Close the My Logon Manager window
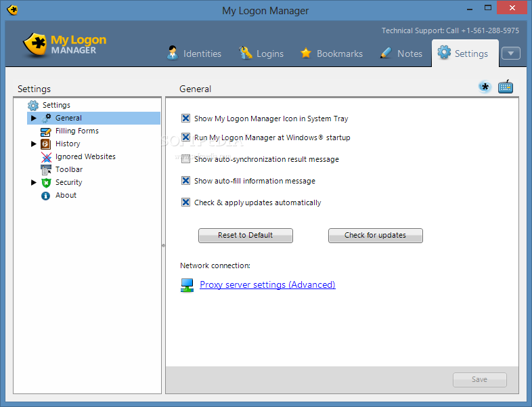This screenshot has height=407, width=532. coord(512,7)
